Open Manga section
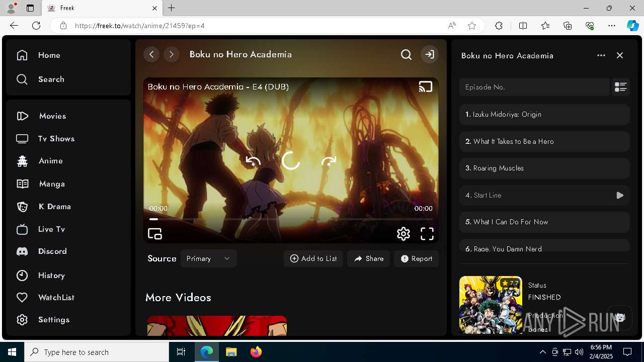 pyautogui.click(x=40, y=184)
